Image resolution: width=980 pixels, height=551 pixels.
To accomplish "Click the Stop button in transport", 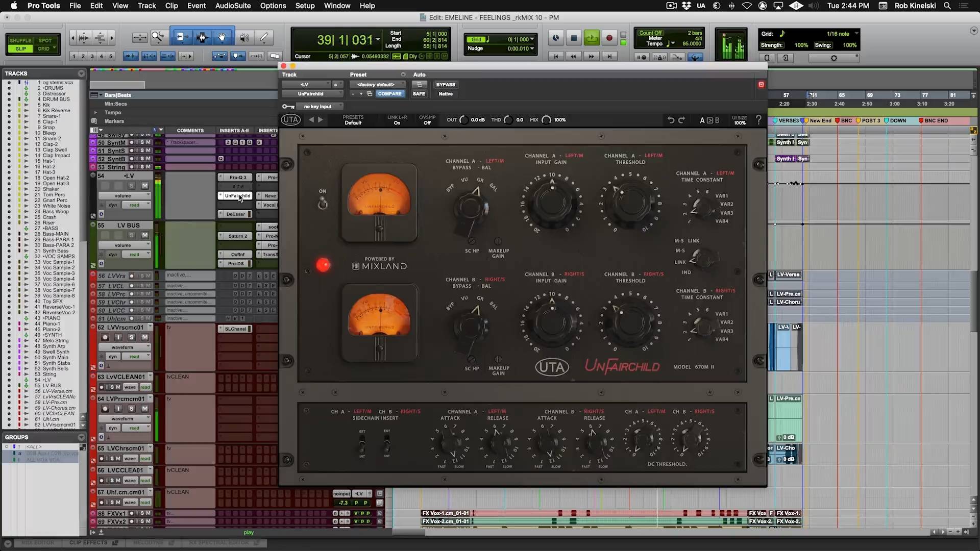I will tap(574, 38).
